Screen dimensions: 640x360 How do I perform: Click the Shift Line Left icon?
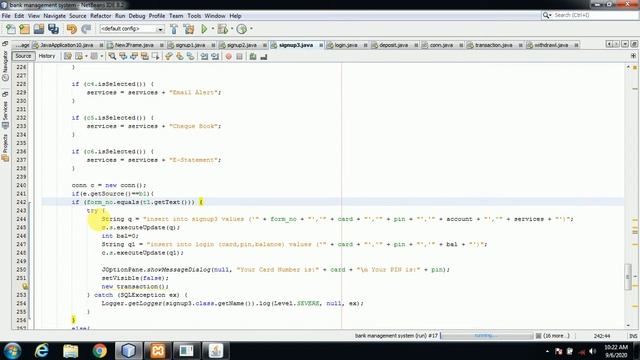coord(204,56)
